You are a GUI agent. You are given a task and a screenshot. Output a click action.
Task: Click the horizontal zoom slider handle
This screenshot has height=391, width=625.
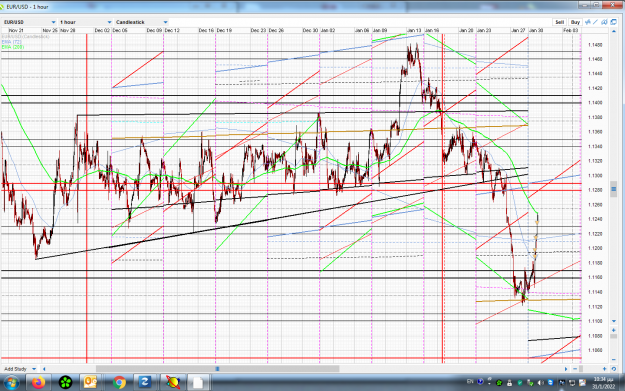[x=581, y=369]
